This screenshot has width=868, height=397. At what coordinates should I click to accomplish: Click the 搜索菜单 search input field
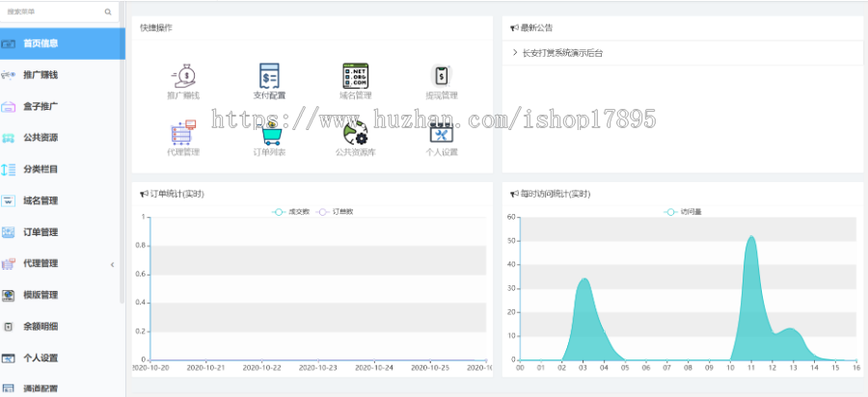tap(53, 13)
